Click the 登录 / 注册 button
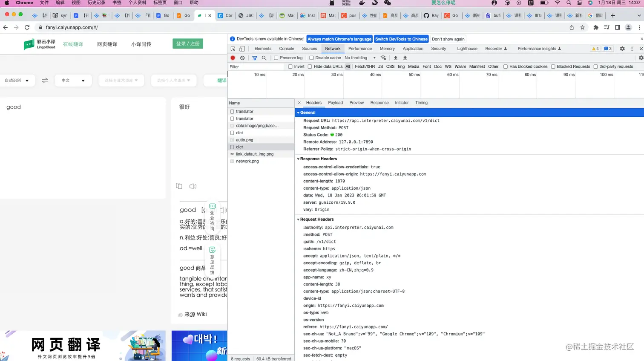This screenshot has width=644, height=361. pyautogui.click(x=188, y=43)
